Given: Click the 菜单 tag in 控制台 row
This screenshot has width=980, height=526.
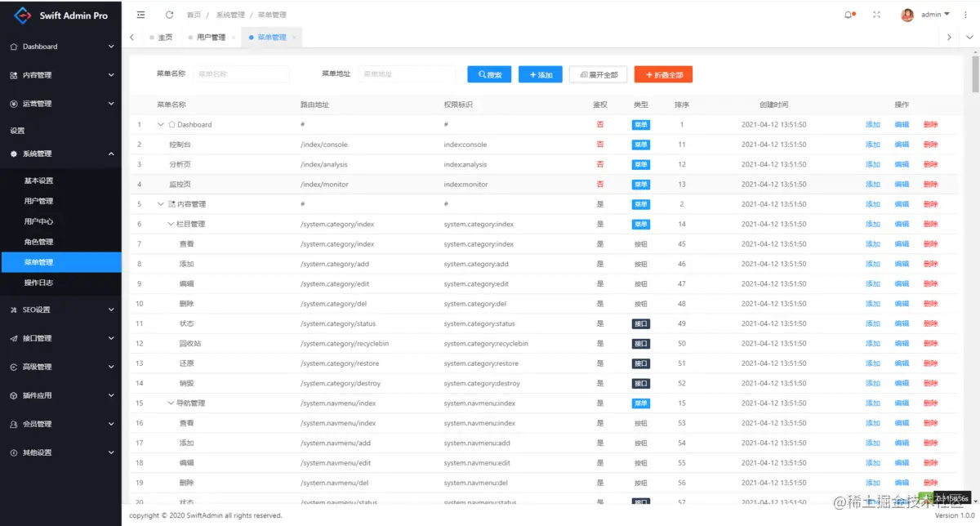Looking at the screenshot, I should pyautogui.click(x=641, y=145).
